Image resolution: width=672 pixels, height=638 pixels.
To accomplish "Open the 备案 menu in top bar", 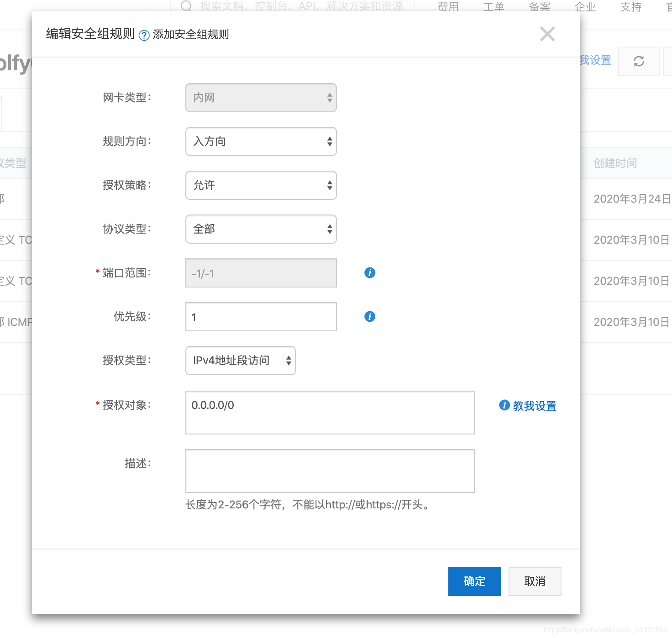I will tap(540, 6).
